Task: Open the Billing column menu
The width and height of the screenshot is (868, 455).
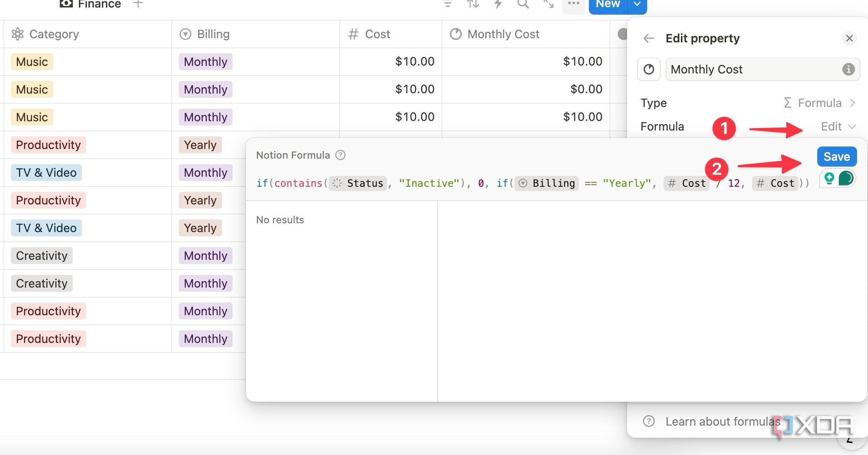Action: click(x=213, y=34)
